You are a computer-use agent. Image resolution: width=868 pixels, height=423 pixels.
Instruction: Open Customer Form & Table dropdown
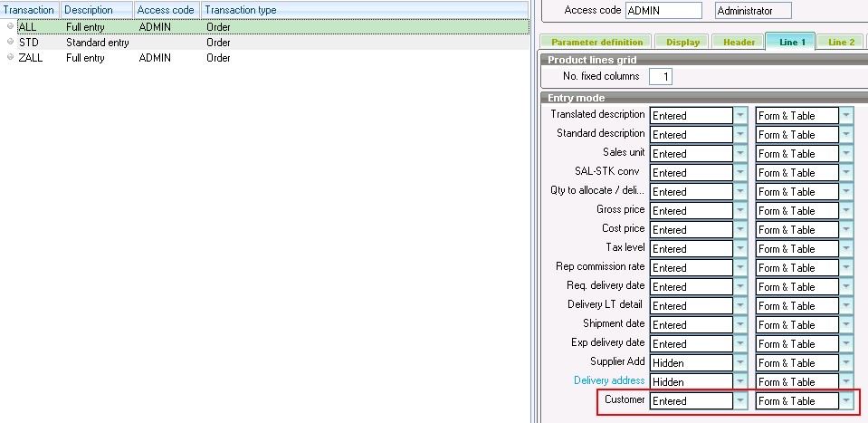pyautogui.click(x=846, y=401)
